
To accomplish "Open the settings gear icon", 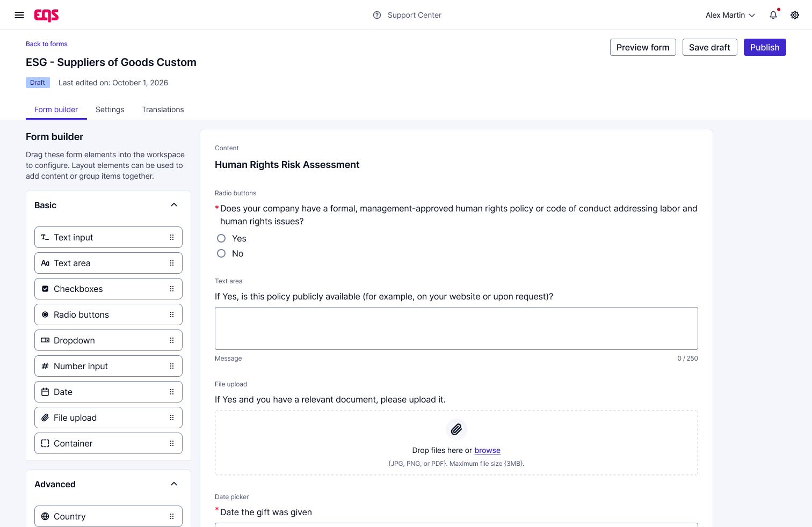I will 795,15.
